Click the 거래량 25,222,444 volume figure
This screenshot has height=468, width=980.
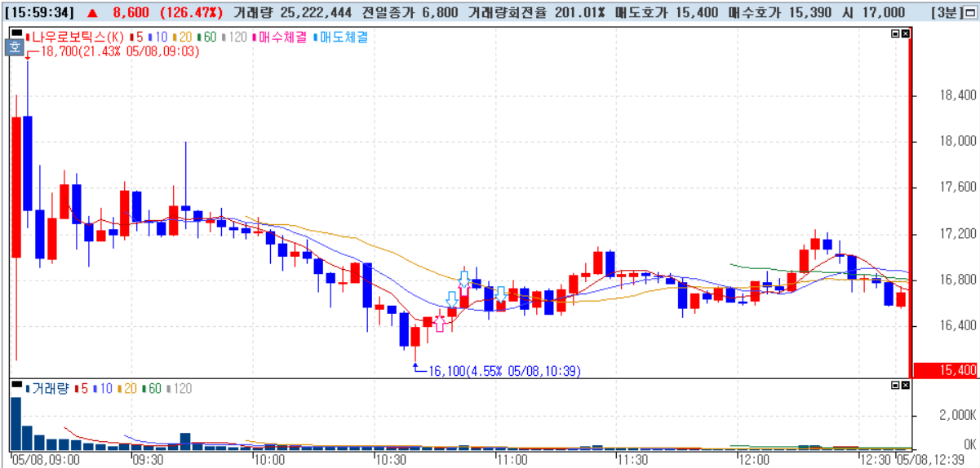pyautogui.click(x=292, y=13)
